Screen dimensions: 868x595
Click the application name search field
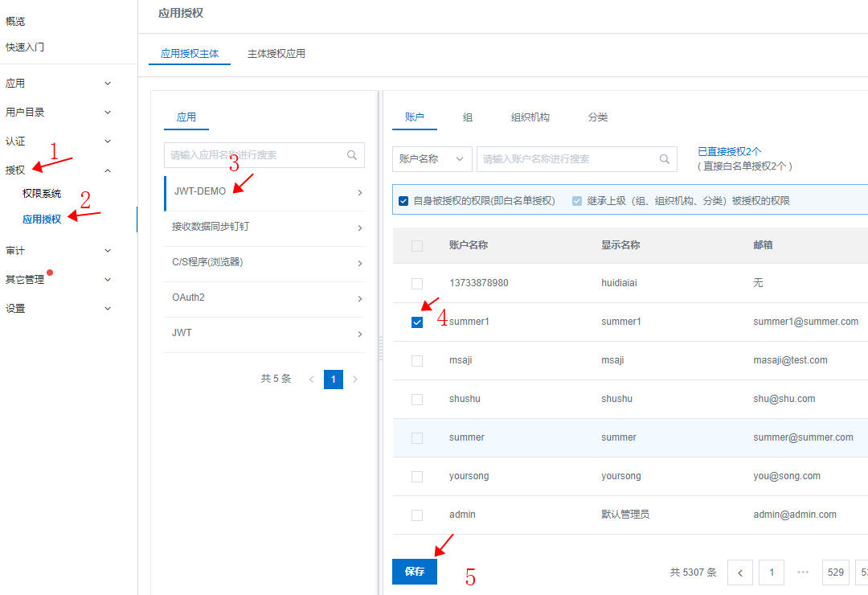click(256, 155)
